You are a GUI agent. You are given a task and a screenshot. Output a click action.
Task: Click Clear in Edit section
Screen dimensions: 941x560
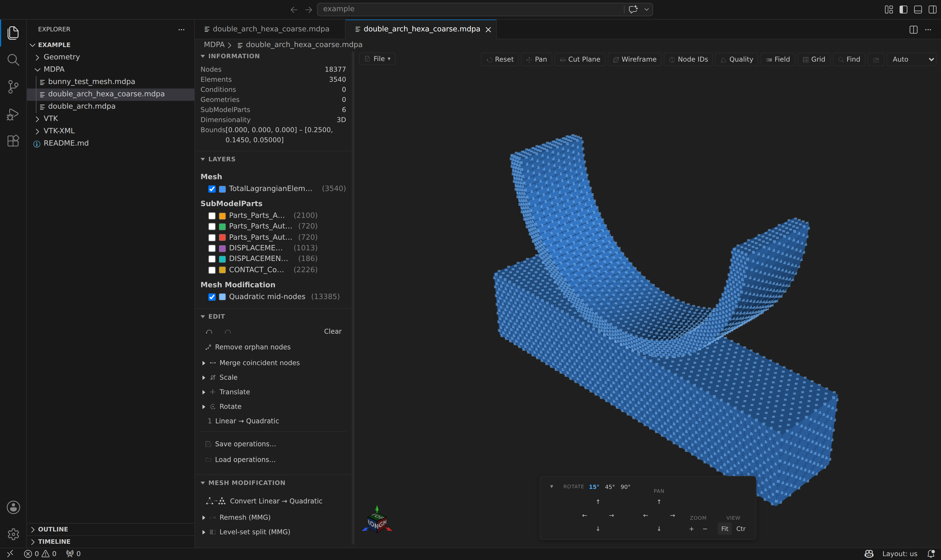332,331
